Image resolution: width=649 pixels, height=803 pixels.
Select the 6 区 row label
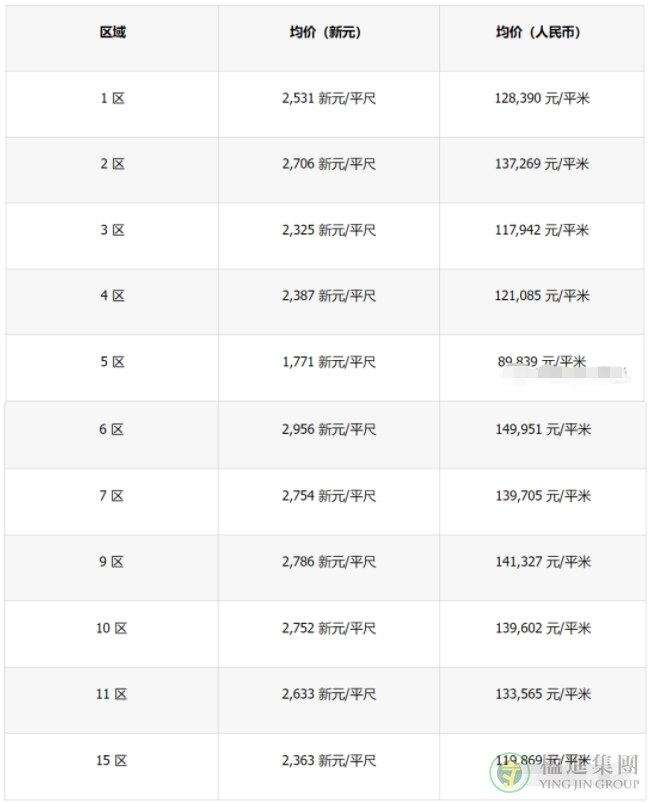[x=111, y=429]
